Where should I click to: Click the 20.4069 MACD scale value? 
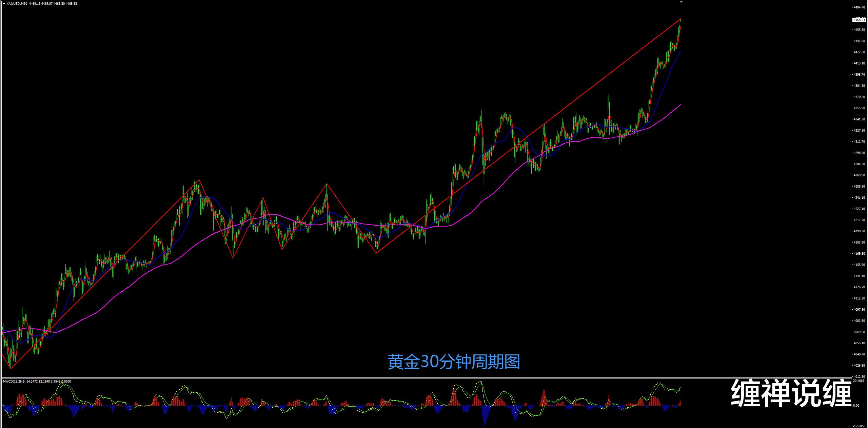[859, 381]
